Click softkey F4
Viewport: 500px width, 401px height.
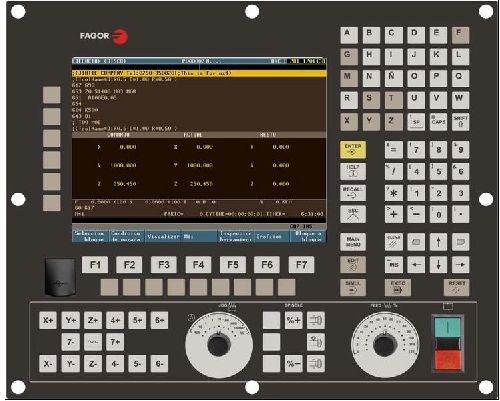click(198, 265)
